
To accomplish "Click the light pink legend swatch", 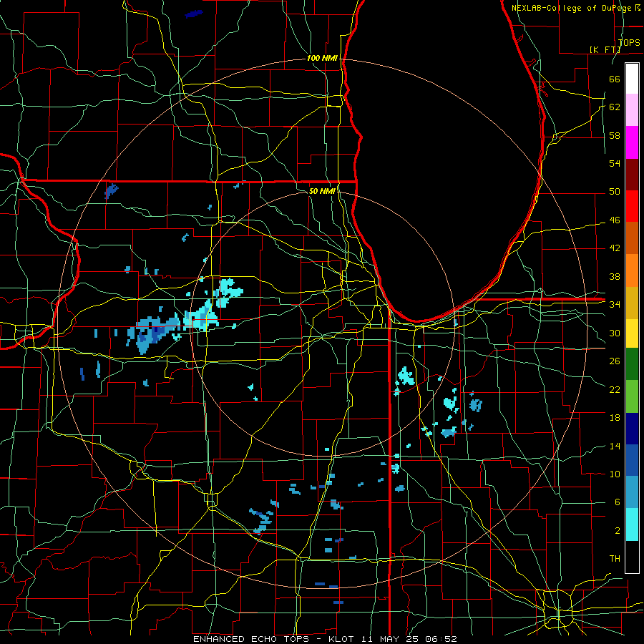I will click(x=632, y=109).
